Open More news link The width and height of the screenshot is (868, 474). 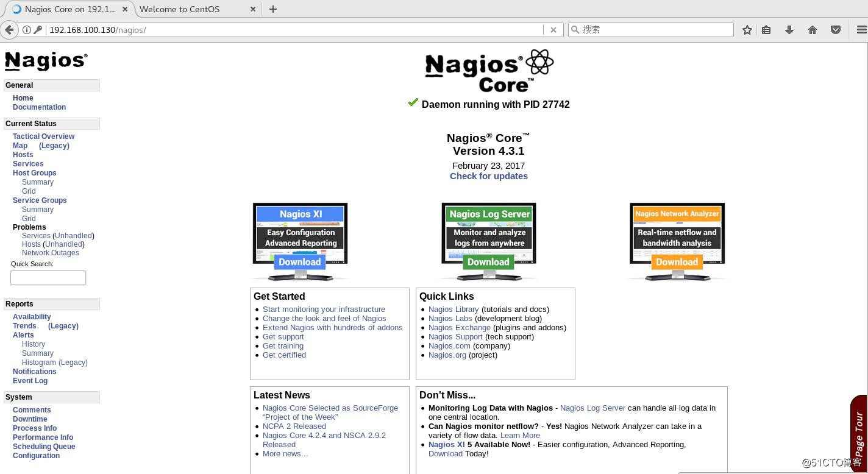point(285,454)
